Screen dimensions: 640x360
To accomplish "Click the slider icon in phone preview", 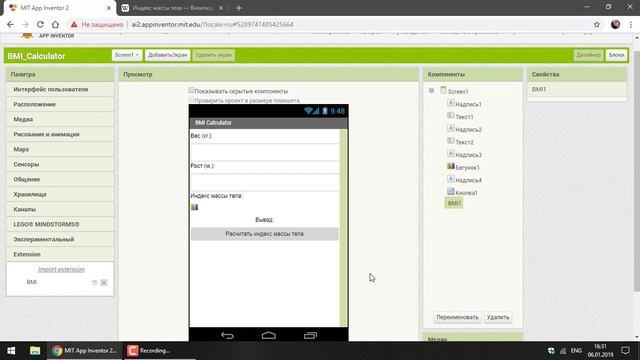I will pos(195,207).
